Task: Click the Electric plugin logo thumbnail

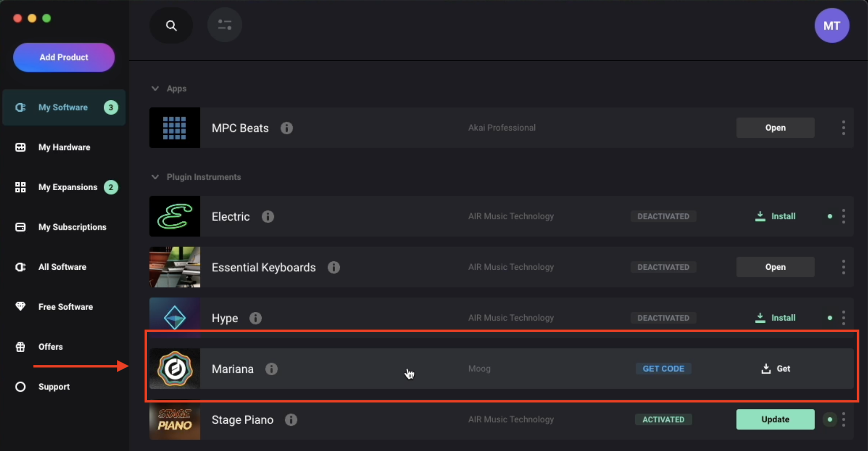Action: click(175, 216)
